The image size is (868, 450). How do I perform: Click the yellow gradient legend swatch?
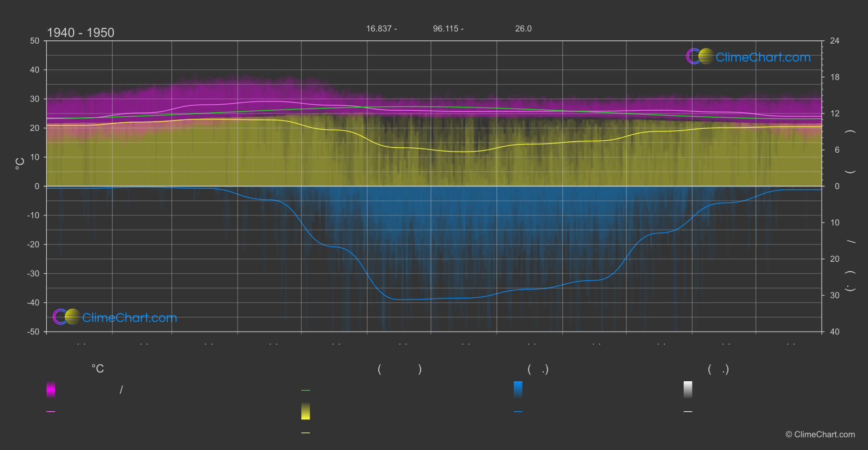[306, 411]
